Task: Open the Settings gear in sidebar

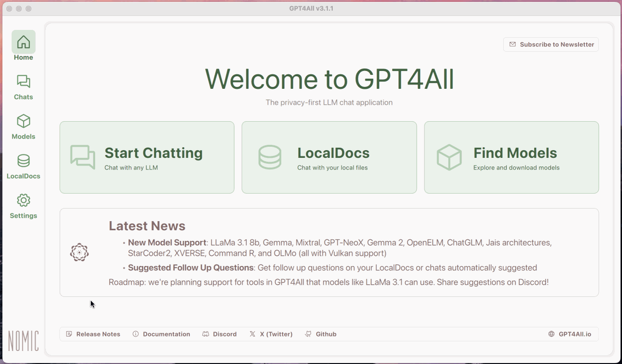Action: coord(24,200)
